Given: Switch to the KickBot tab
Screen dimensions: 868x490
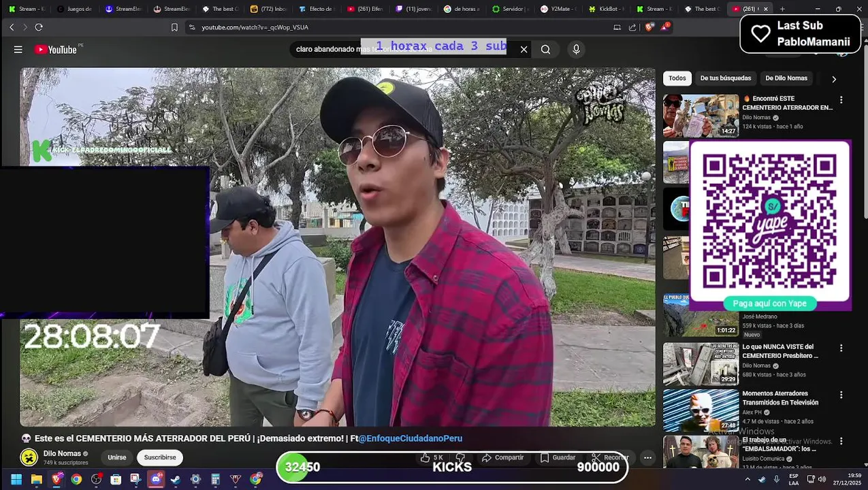Looking at the screenshot, I should pyautogui.click(x=607, y=9).
